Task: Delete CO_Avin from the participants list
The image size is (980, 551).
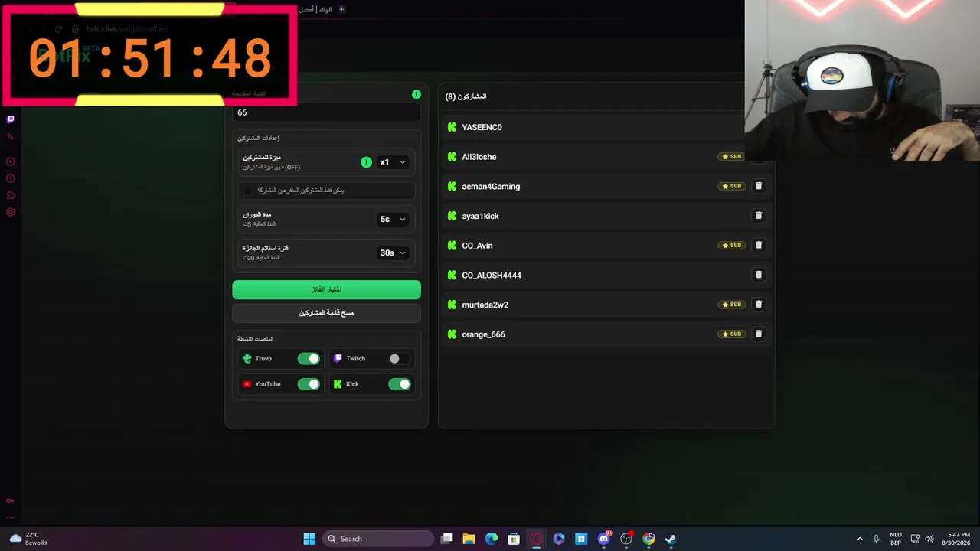Action: pos(759,246)
